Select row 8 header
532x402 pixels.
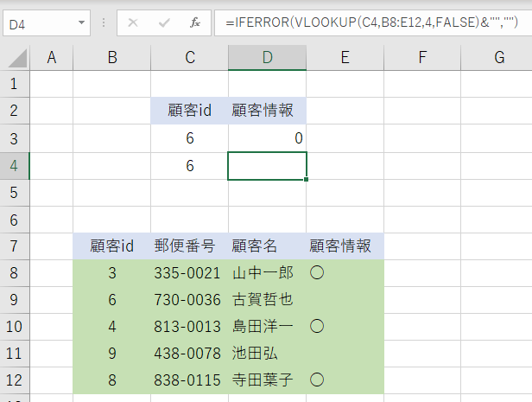(14, 273)
